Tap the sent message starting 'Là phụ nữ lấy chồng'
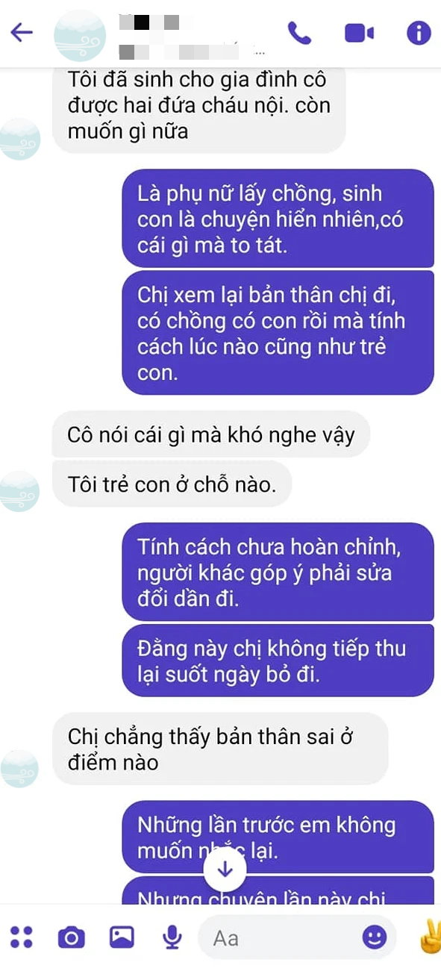 278,219
